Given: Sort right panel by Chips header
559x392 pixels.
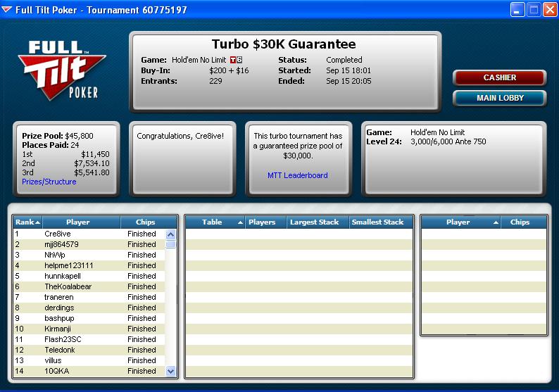Looking at the screenshot, I should (x=524, y=222).
